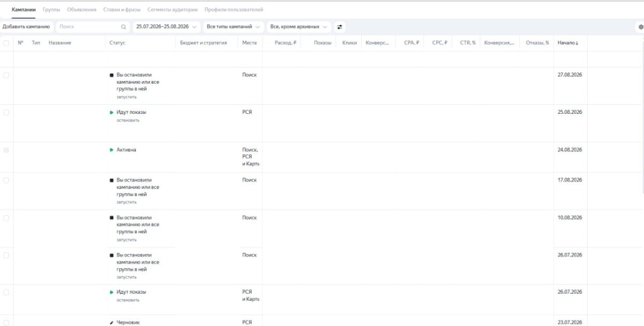Select the checkbox for the stopped Поиск campaign dated 26.07.2026
The height and width of the screenshot is (326, 644).
coord(6,255)
